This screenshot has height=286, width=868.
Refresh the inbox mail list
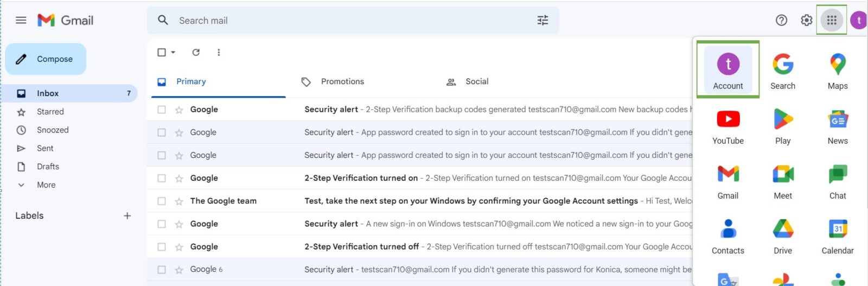(196, 53)
